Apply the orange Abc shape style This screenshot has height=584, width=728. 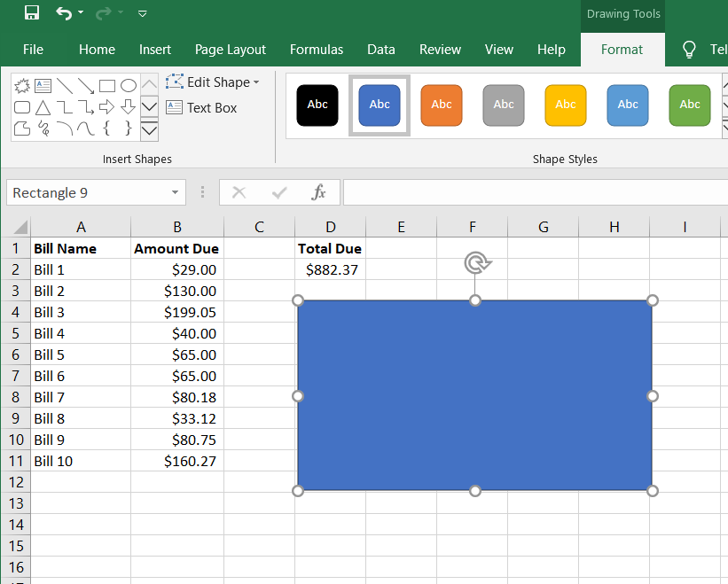click(x=442, y=105)
